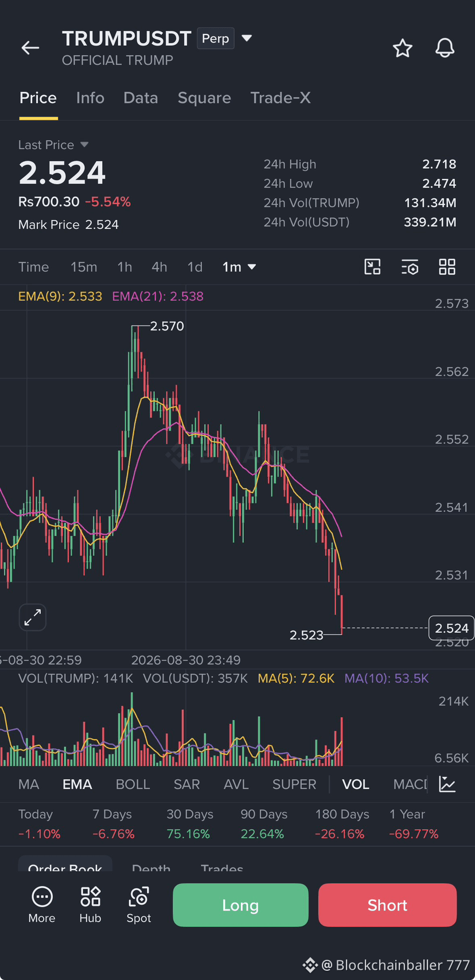Open price alert bell icon
The width and height of the screenshot is (475, 980).
pos(445,48)
